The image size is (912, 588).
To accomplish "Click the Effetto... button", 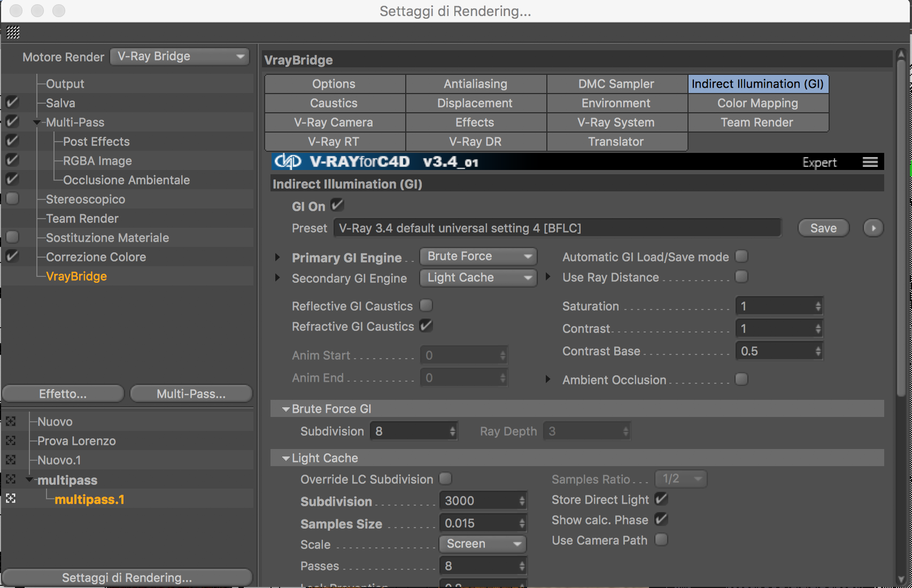I will 63,394.
